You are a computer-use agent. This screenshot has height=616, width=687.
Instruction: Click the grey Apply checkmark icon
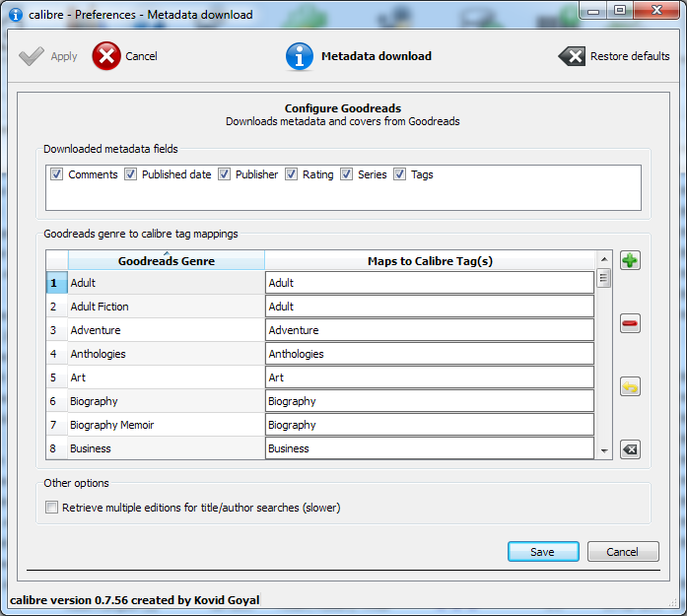32,56
